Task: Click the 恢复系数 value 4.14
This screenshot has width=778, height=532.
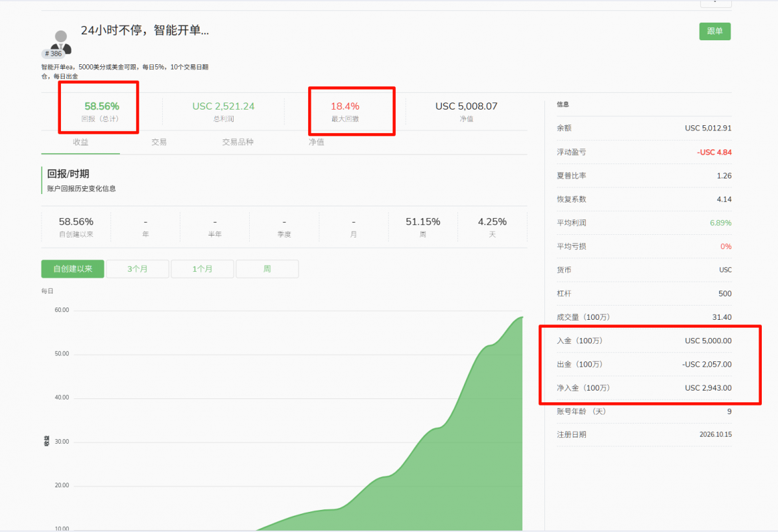Action: click(x=724, y=200)
